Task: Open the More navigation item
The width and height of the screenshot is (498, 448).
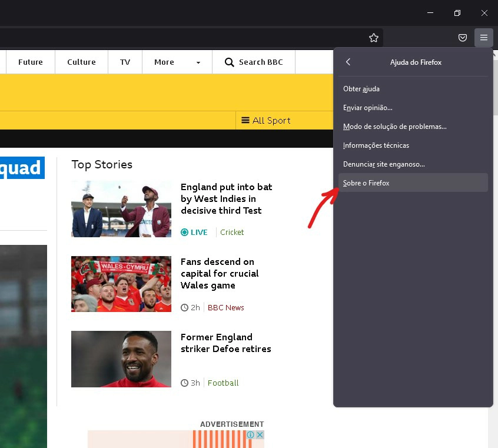Action: pos(177,62)
